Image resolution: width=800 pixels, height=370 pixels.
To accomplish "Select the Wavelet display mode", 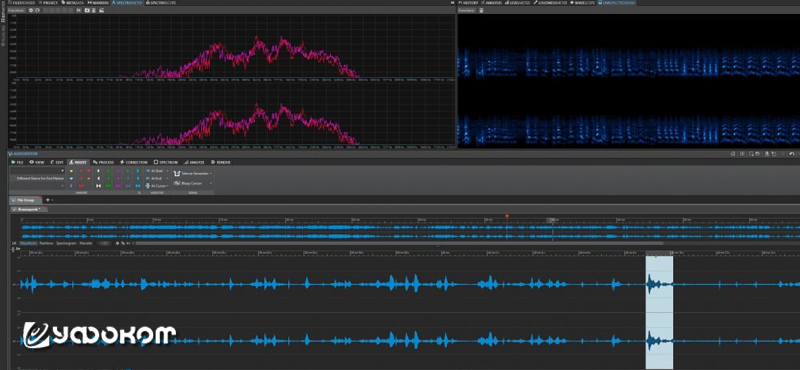I will tap(86, 243).
